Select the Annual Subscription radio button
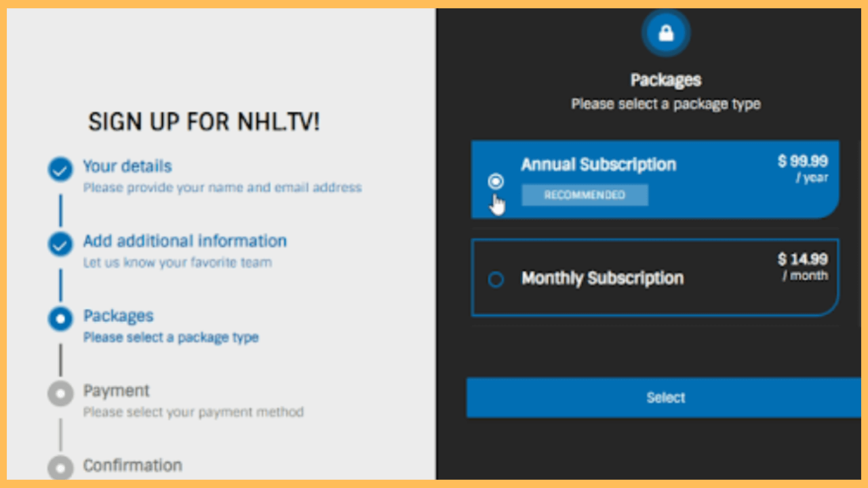This screenshot has width=868, height=488. (x=496, y=180)
